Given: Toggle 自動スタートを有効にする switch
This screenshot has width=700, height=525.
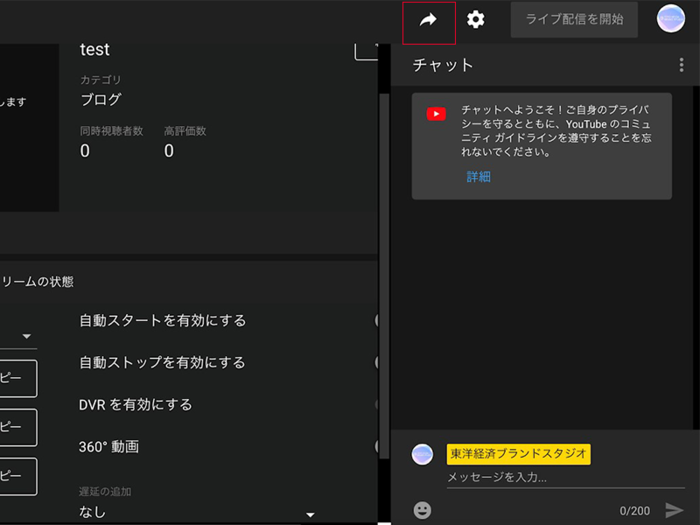Looking at the screenshot, I should 378,321.
